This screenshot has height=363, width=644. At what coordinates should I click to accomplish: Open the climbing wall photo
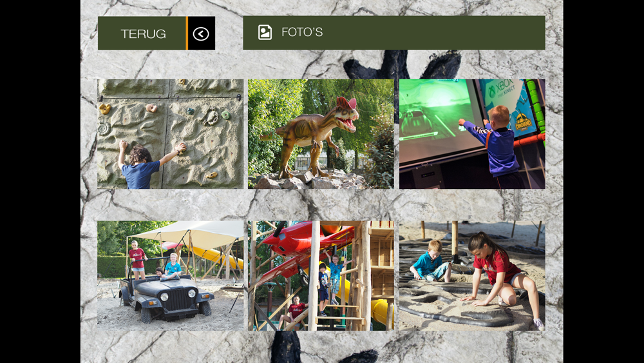(171, 134)
